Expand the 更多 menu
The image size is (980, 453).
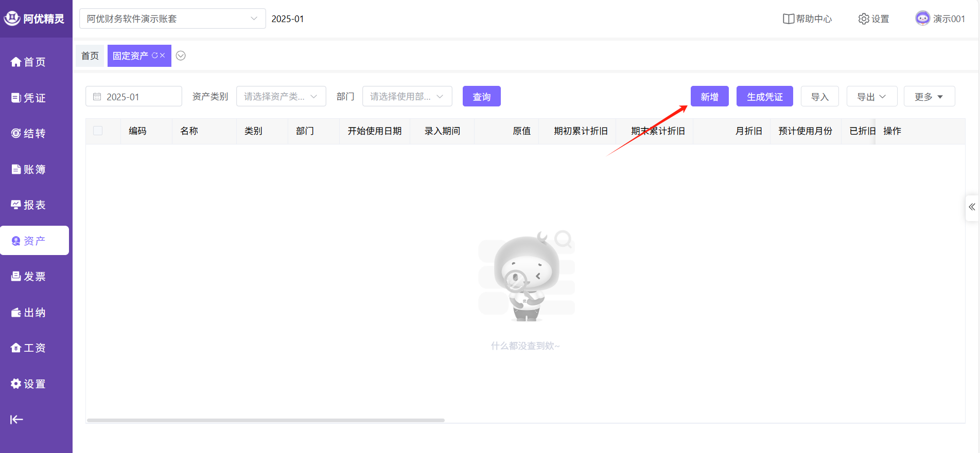pos(929,97)
